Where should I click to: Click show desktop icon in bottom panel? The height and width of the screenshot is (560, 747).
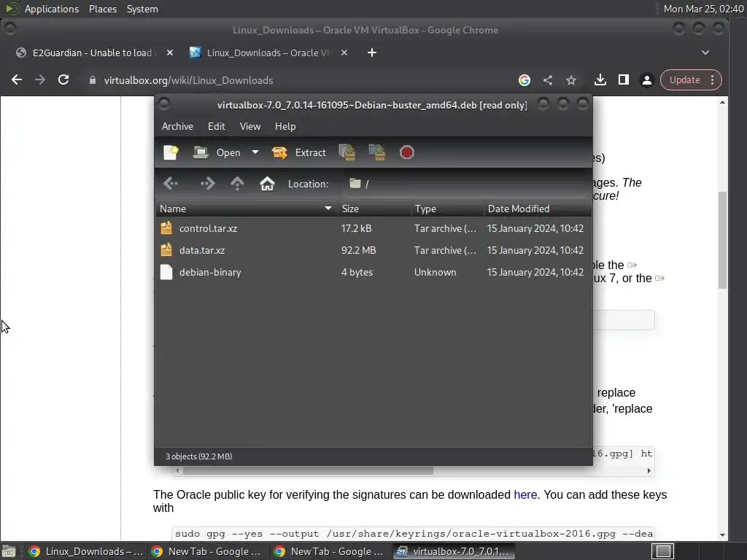pos(9,551)
